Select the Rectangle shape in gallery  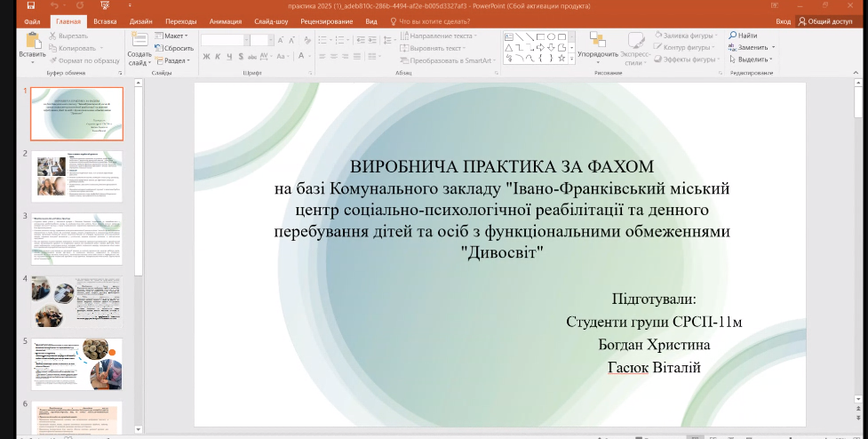pos(540,36)
